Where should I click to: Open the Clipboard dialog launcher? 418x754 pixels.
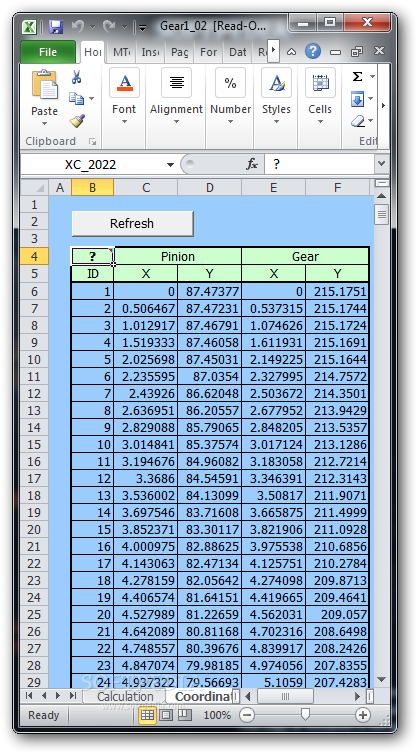click(92, 141)
